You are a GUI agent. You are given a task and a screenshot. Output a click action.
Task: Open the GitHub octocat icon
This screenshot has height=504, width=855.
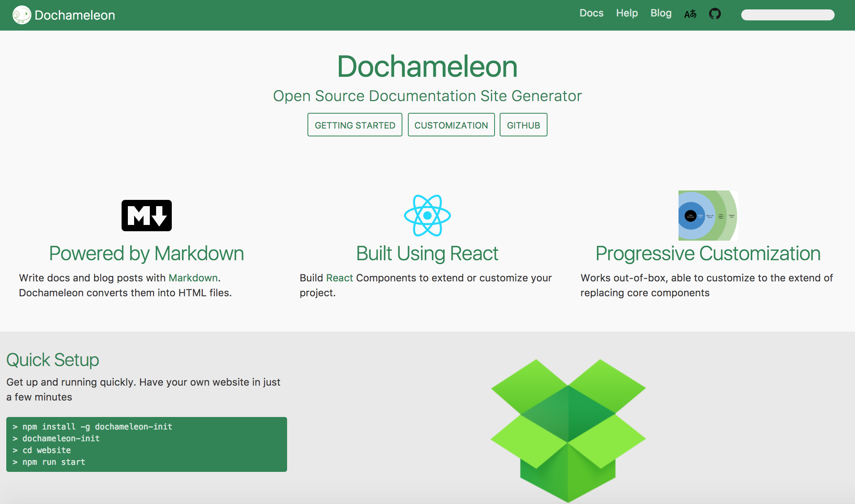tap(715, 14)
